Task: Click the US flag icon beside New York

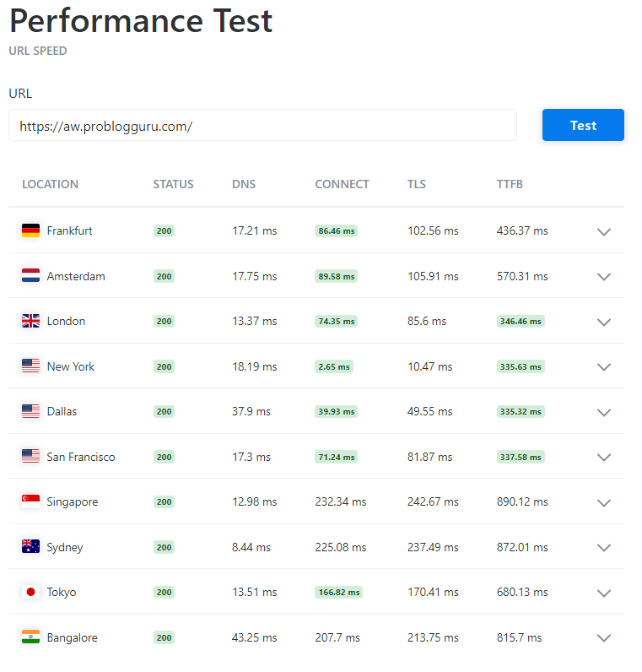Action: [x=30, y=366]
